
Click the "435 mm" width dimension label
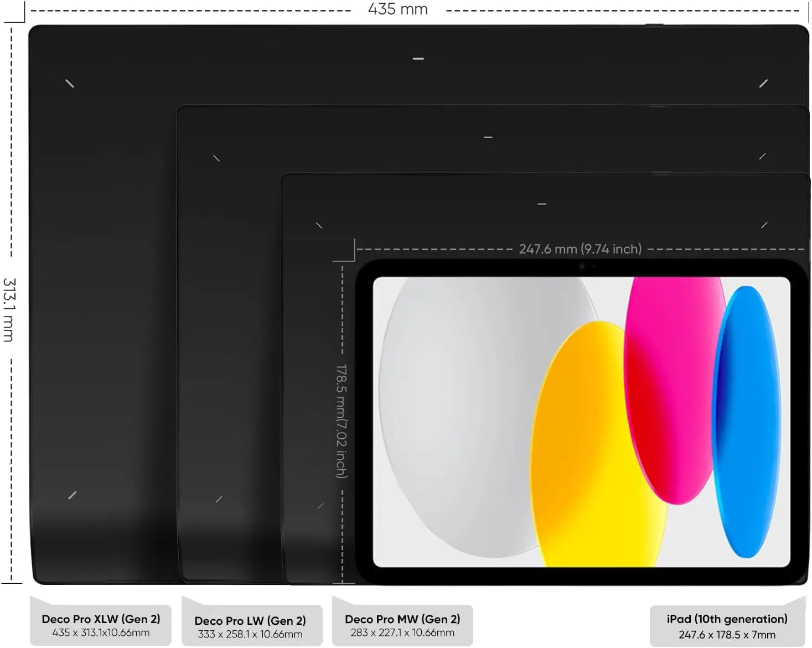click(398, 9)
